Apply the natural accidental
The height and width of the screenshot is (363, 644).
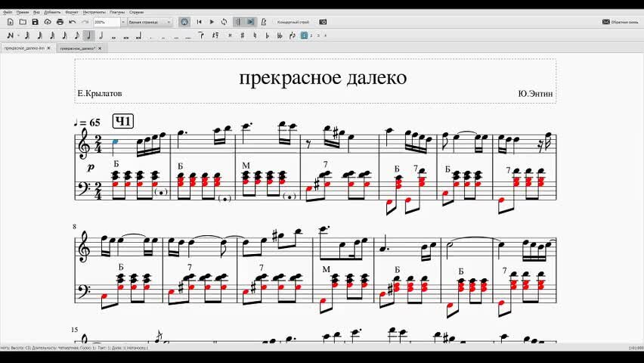[x=255, y=36]
